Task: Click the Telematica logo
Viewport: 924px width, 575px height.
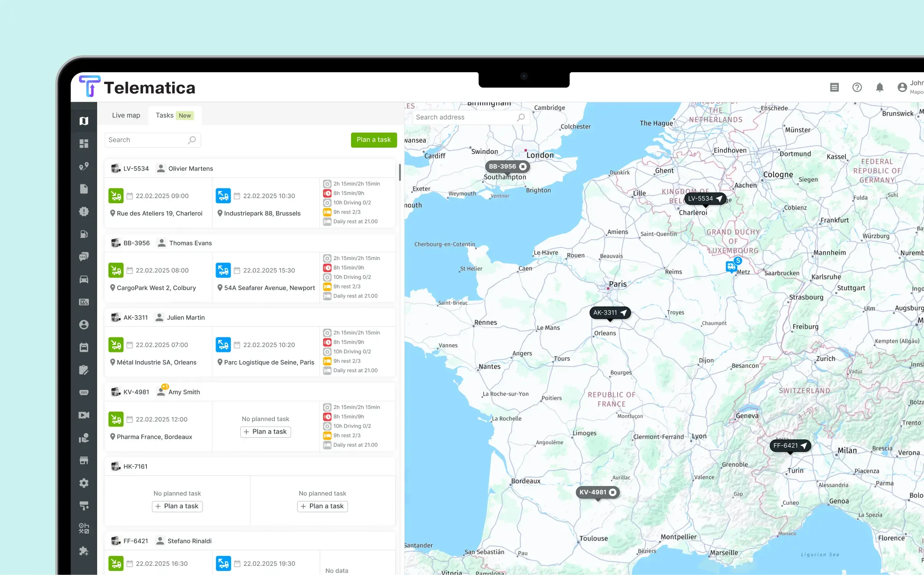Action: pyautogui.click(x=137, y=87)
